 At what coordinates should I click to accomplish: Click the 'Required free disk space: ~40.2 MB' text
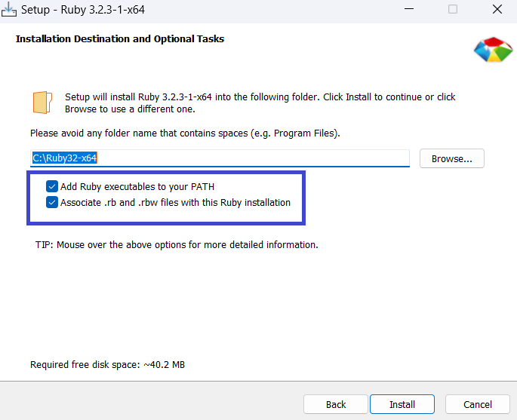107,365
